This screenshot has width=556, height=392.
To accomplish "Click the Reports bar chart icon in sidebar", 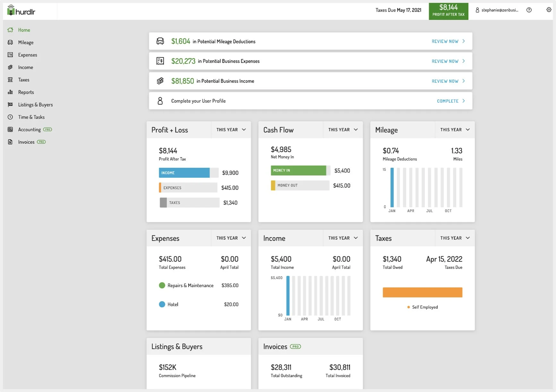I will (10, 92).
